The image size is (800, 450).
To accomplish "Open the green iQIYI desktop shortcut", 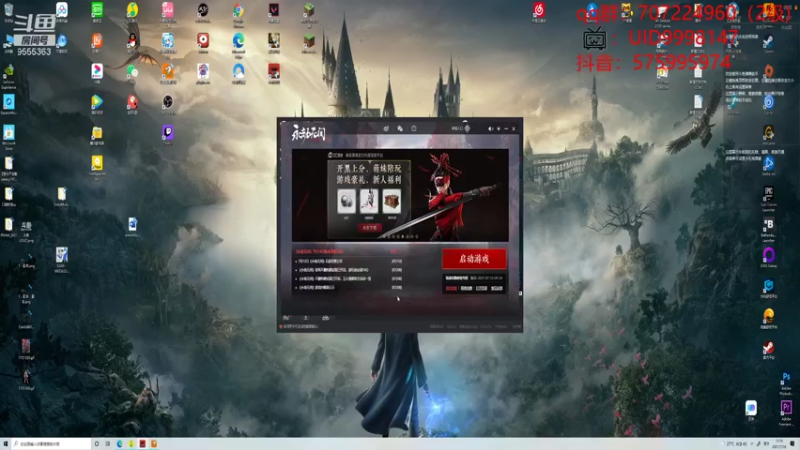I will point(97,12).
